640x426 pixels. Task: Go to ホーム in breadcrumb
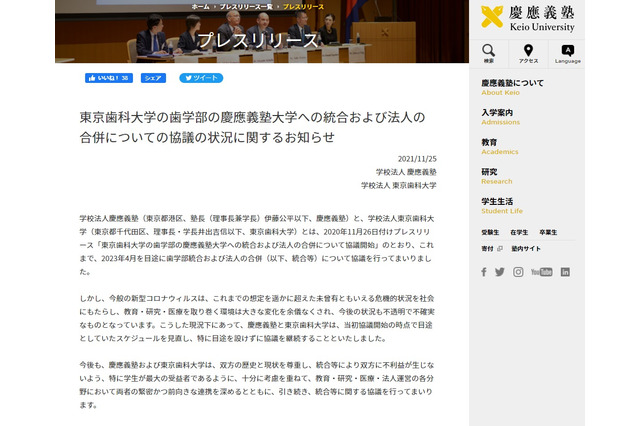[x=200, y=7]
